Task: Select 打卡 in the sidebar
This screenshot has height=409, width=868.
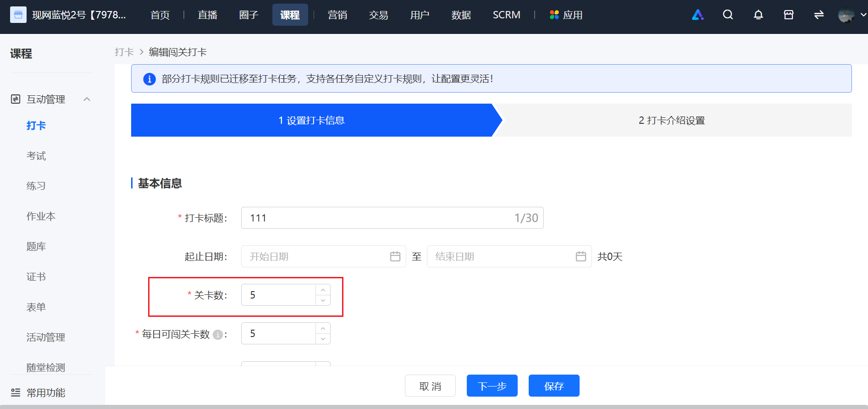Action: click(x=36, y=126)
